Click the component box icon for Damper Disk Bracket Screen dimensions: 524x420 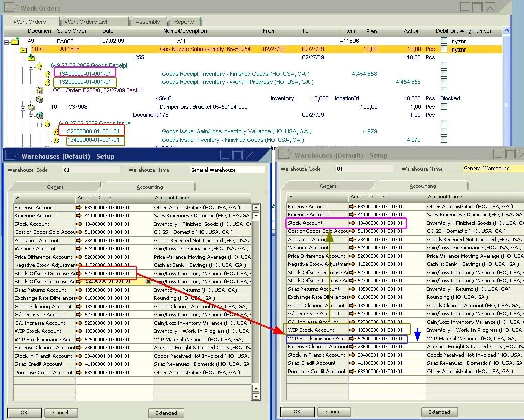31,107
